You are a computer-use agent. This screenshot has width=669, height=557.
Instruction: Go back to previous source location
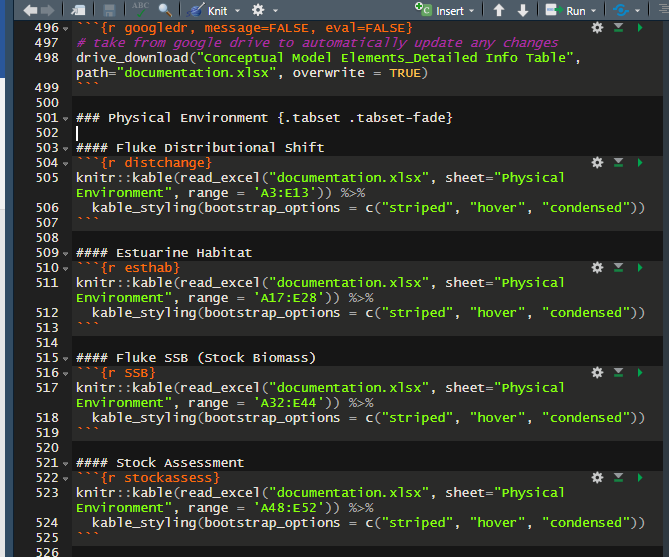point(30,10)
